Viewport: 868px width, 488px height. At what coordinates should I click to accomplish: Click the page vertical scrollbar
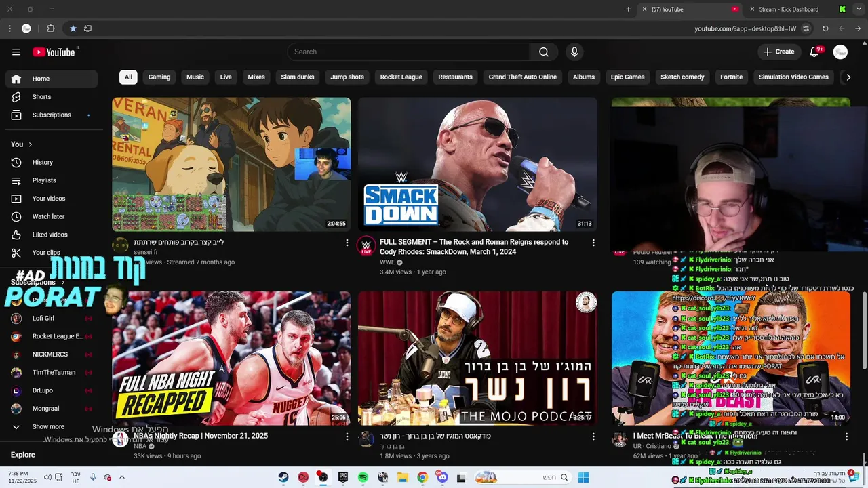coord(864,330)
